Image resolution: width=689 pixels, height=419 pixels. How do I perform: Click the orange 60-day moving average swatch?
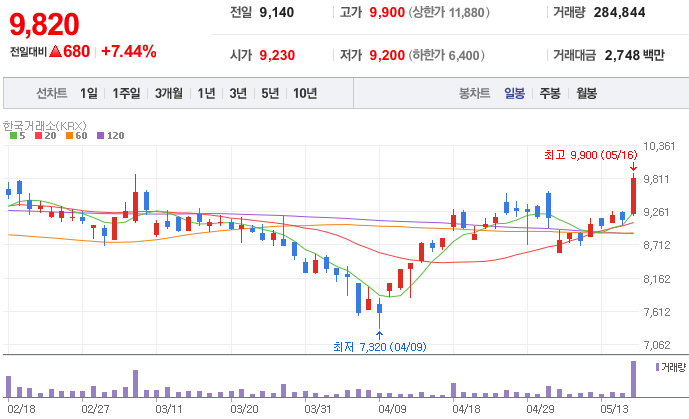[x=69, y=136]
